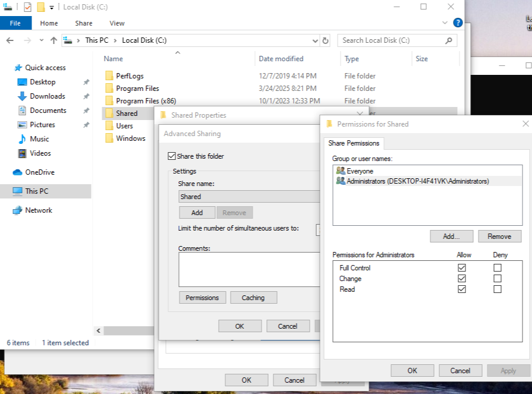This screenshot has height=394, width=532.
Task: Expand the address bar history dropdown
Action: click(315, 40)
